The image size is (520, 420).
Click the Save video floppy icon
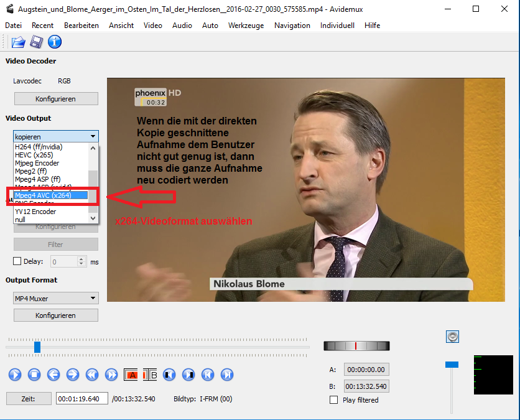[37, 42]
